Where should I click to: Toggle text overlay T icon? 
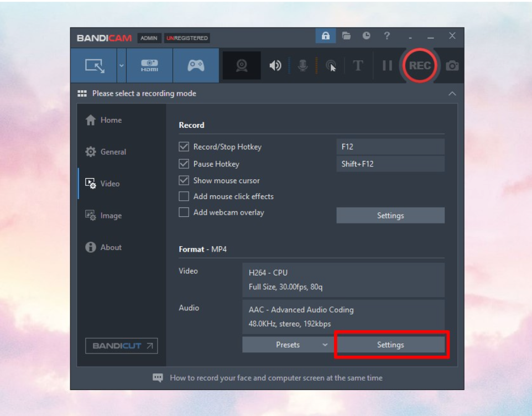coord(358,65)
